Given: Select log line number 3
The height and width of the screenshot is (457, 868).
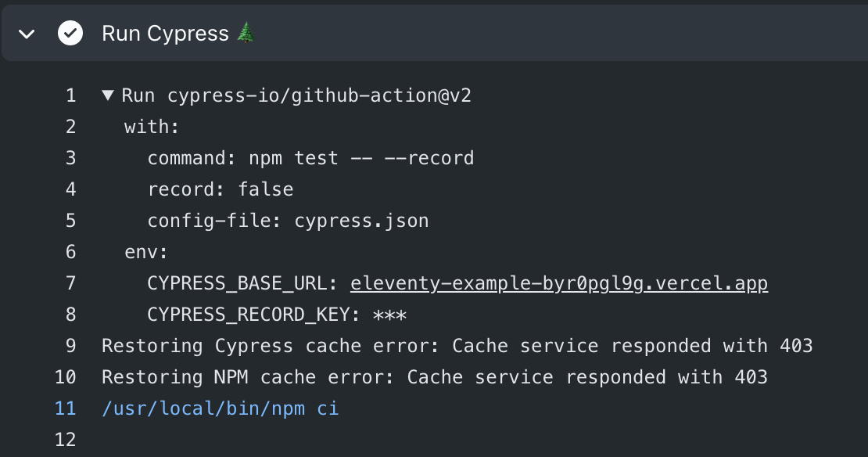Looking at the screenshot, I should click(x=71, y=158).
